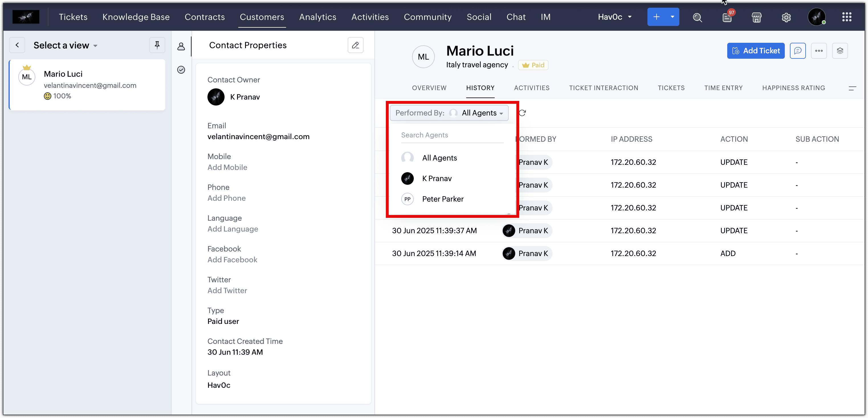The image size is (868, 418).
Task: Select K Pranav in agent dropdown
Action: (x=437, y=178)
